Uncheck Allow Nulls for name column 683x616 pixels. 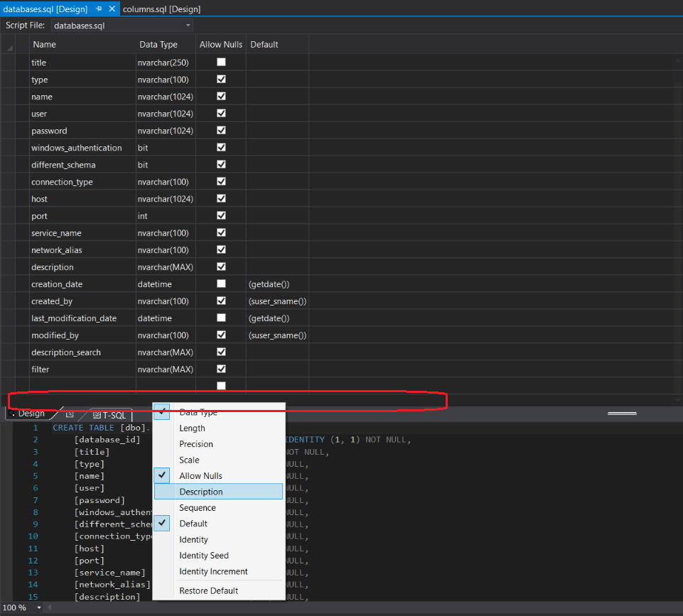[221, 96]
